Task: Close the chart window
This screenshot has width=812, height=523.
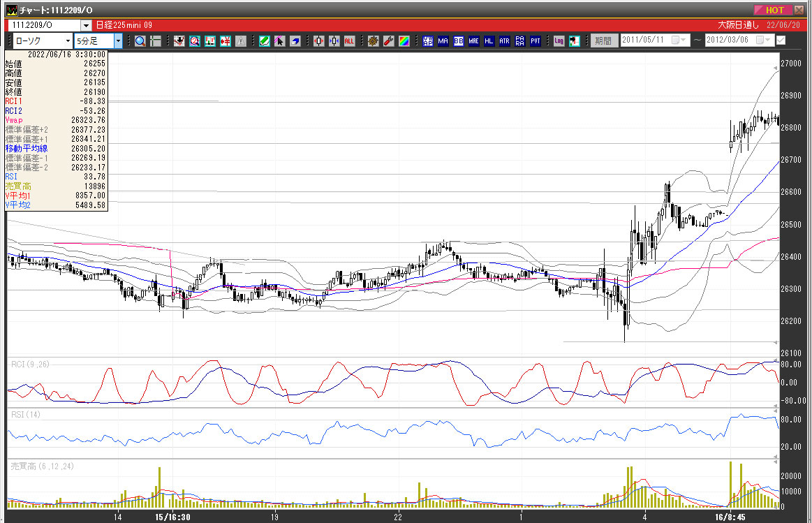Action: pyautogui.click(x=799, y=10)
